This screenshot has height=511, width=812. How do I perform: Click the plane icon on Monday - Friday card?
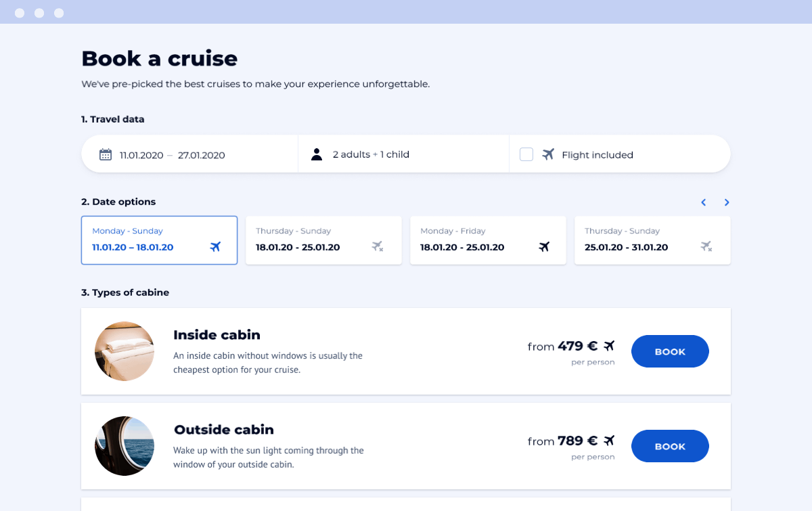544,247
